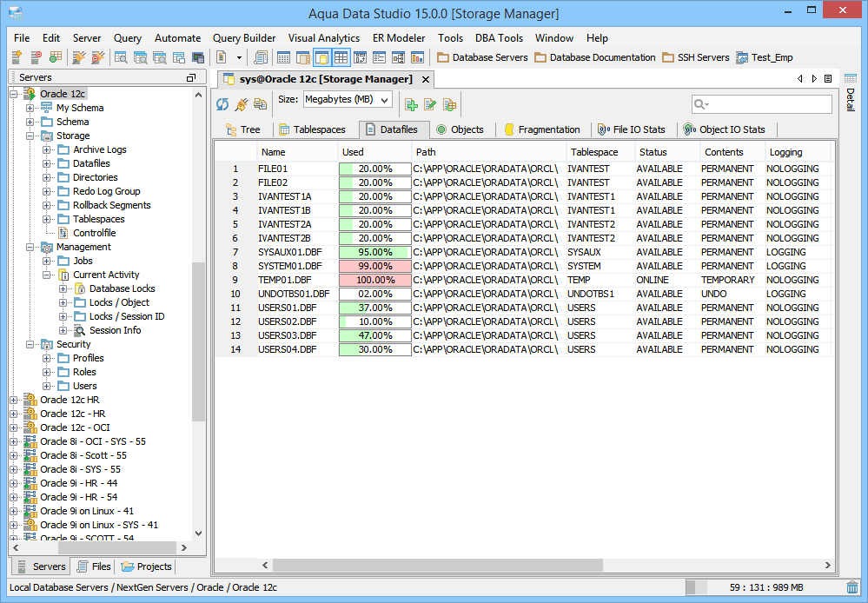
Task: Collapse the Oracle 12c server node
Action: pyautogui.click(x=14, y=94)
